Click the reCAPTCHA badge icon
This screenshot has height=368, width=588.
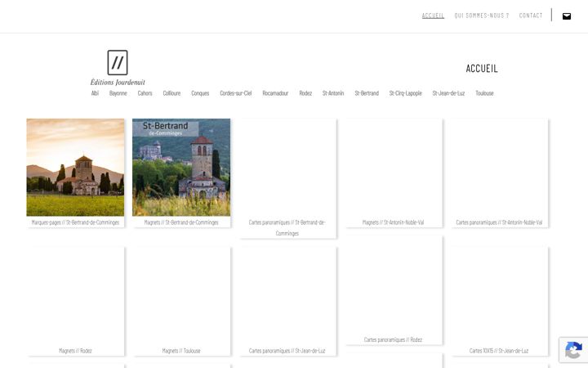[573, 350]
